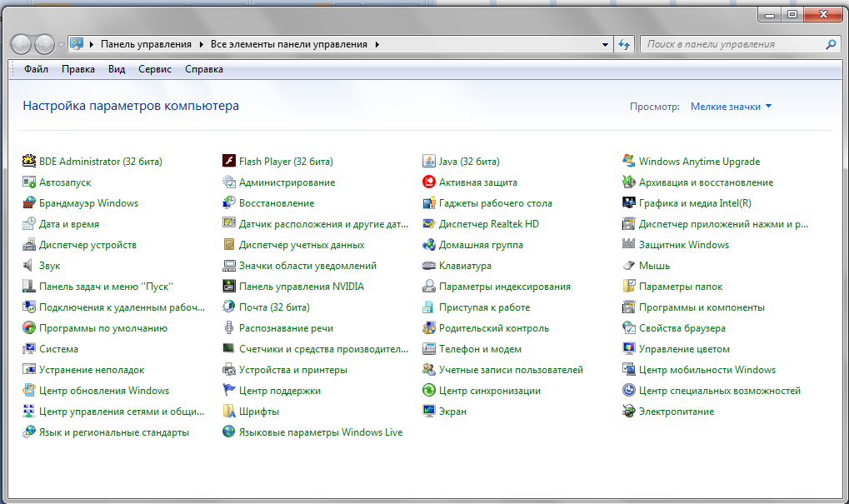Click the address bar refresh button

click(624, 44)
